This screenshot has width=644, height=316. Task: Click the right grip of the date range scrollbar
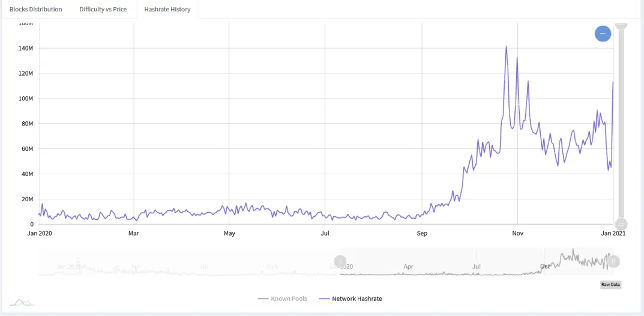[613, 261]
